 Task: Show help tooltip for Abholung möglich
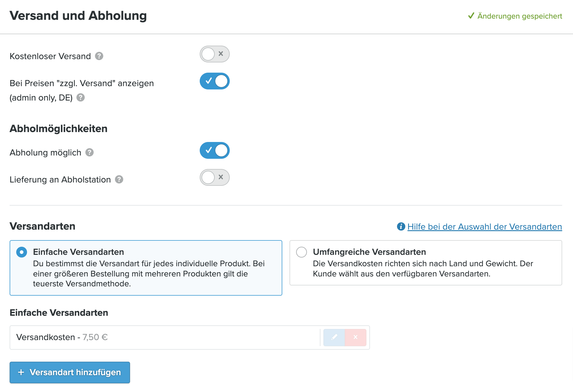click(89, 152)
